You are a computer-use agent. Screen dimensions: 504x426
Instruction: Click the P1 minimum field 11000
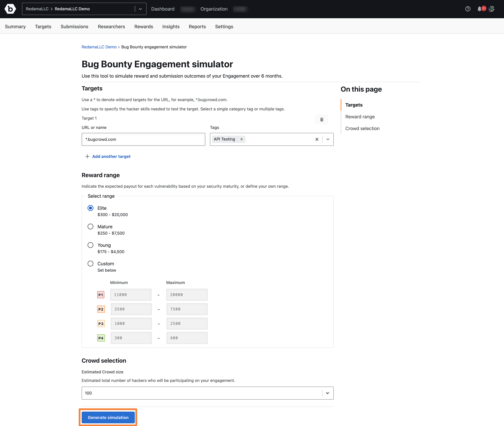131,295
